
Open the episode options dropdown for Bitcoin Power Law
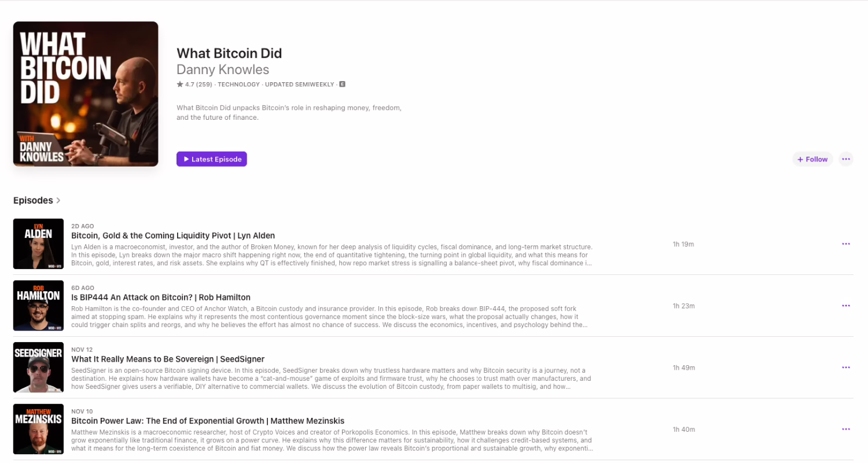tap(845, 429)
